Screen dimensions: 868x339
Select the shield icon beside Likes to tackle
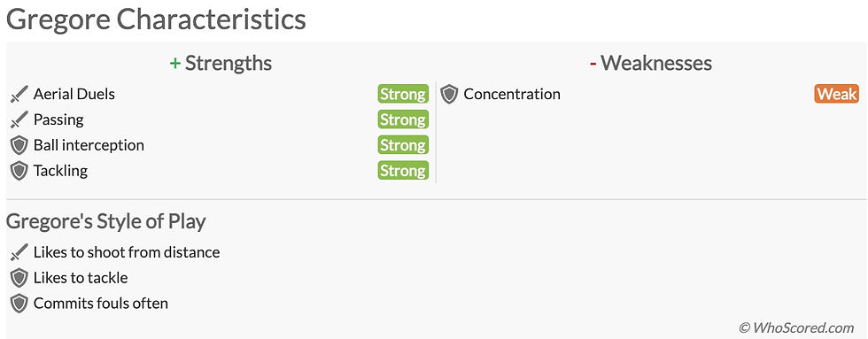(19, 278)
